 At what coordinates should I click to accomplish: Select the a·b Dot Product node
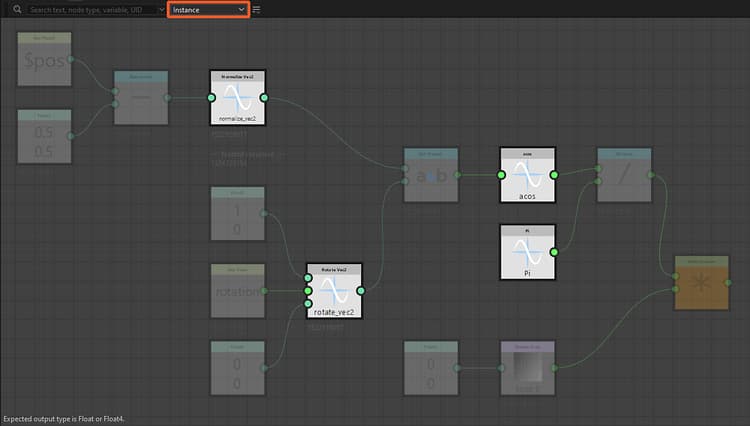tap(431, 175)
